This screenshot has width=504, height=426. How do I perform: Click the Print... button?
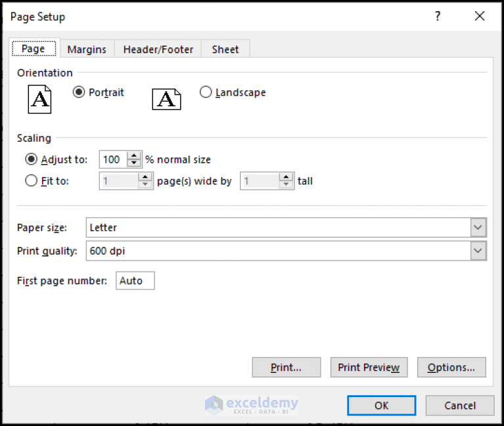pos(286,367)
